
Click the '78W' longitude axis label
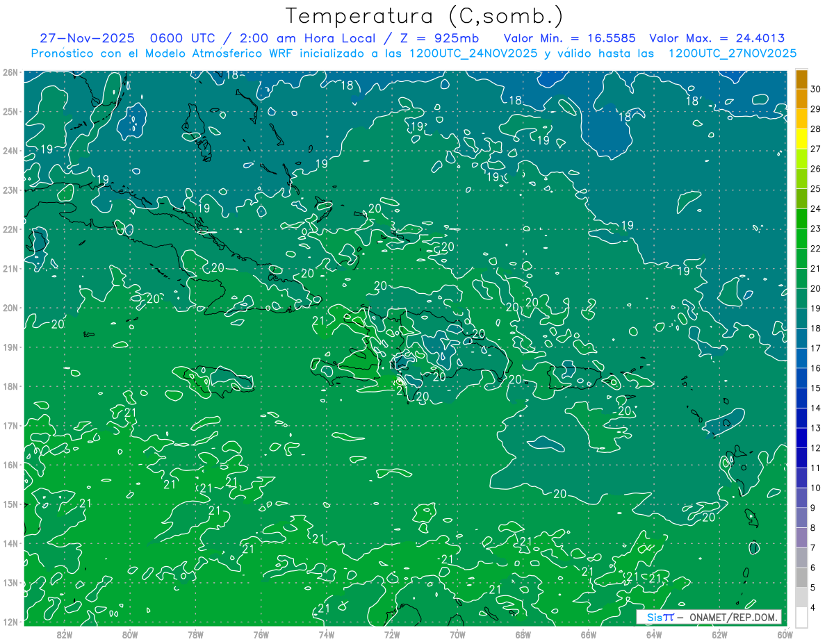tap(195, 634)
